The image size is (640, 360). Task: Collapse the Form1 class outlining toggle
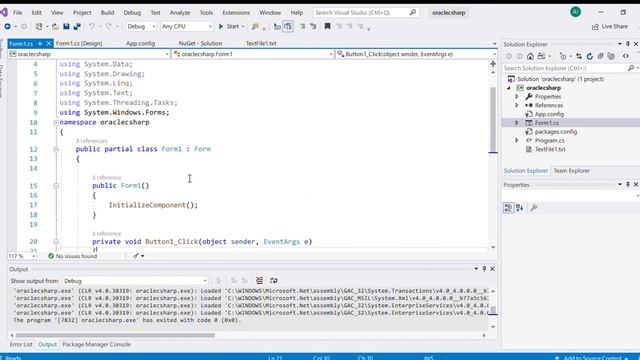(56, 149)
